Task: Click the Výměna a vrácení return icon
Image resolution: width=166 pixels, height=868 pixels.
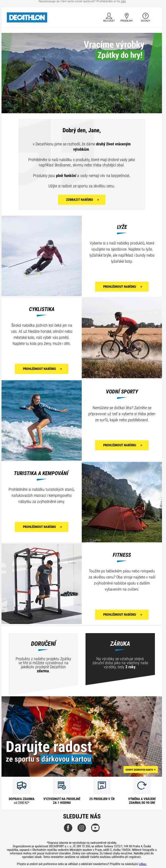Action: (x=142, y=785)
